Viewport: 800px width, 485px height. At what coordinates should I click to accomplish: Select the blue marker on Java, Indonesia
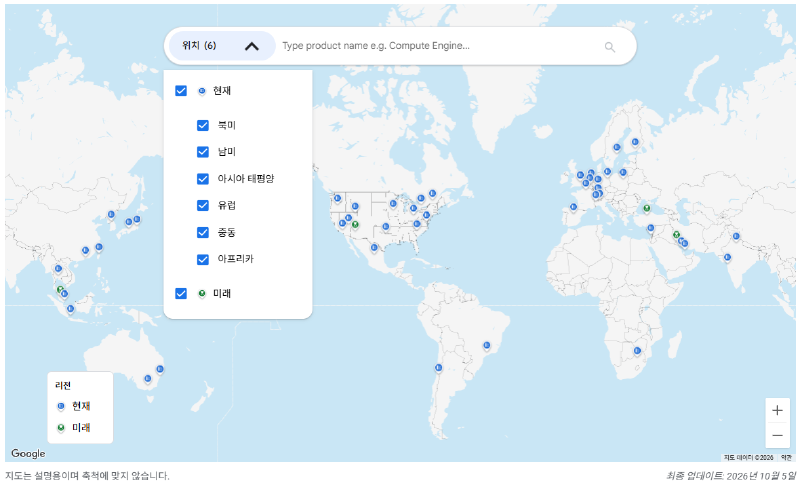click(70, 309)
